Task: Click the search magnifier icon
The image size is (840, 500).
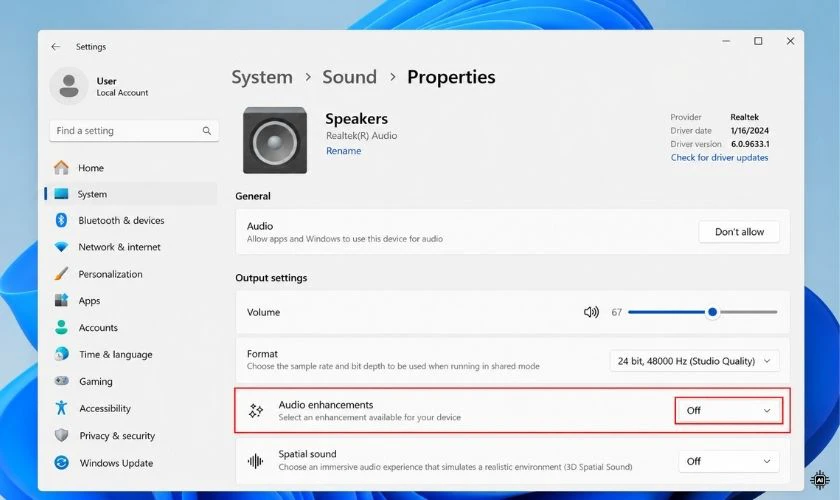Action: point(207,131)
